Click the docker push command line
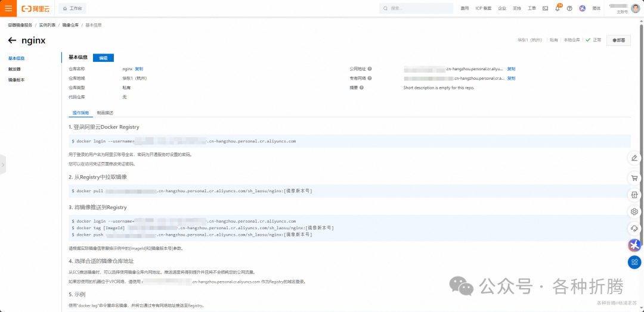This screenshot has height=312, width=644. pyautogui.click(x=192, y=235)
